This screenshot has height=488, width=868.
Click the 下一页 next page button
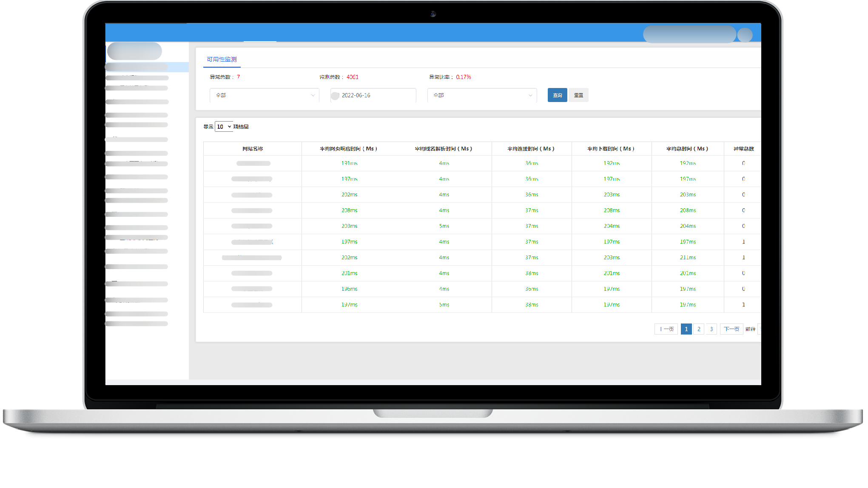[731, 329]
